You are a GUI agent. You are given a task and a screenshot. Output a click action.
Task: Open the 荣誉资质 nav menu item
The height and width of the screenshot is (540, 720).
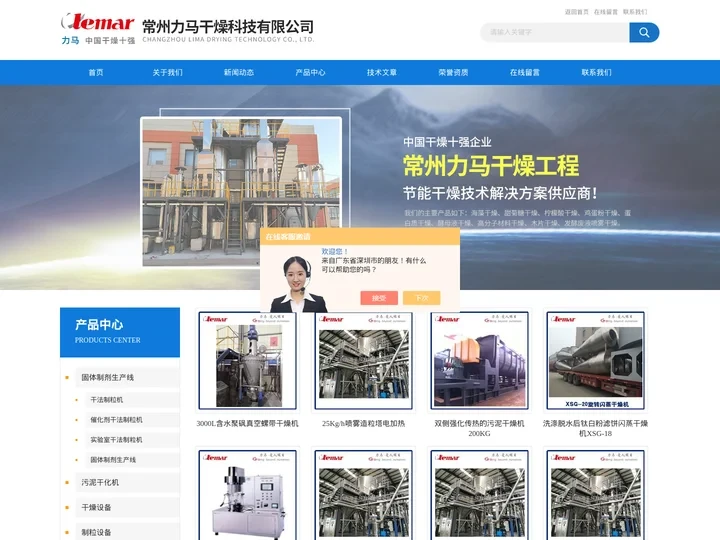click(453, 72)
